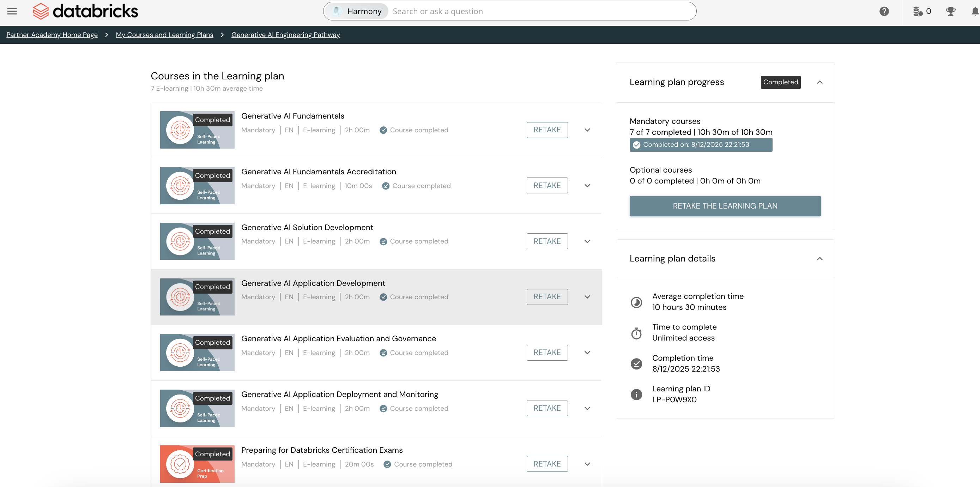Collapse the Learning plan details panel
The image size is (980, 487).
[819, 259]
